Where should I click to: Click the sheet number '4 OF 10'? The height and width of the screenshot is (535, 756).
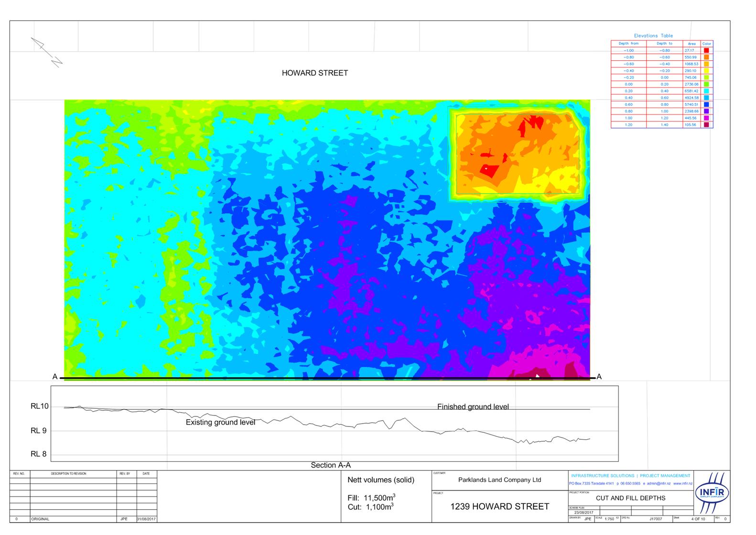point(698,519)
